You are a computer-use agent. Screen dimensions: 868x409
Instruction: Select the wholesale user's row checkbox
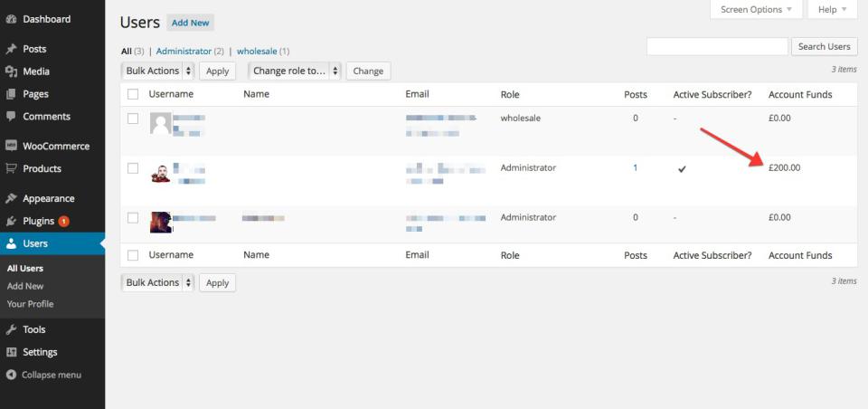coord(133,119)
